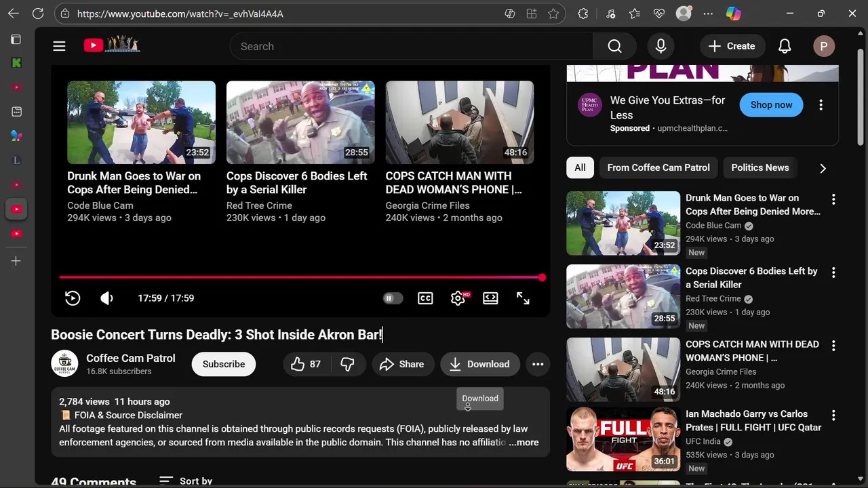Open the tab actions icon in the vertical tab bar
868x488 pixels.
click(x=16, y=39)
